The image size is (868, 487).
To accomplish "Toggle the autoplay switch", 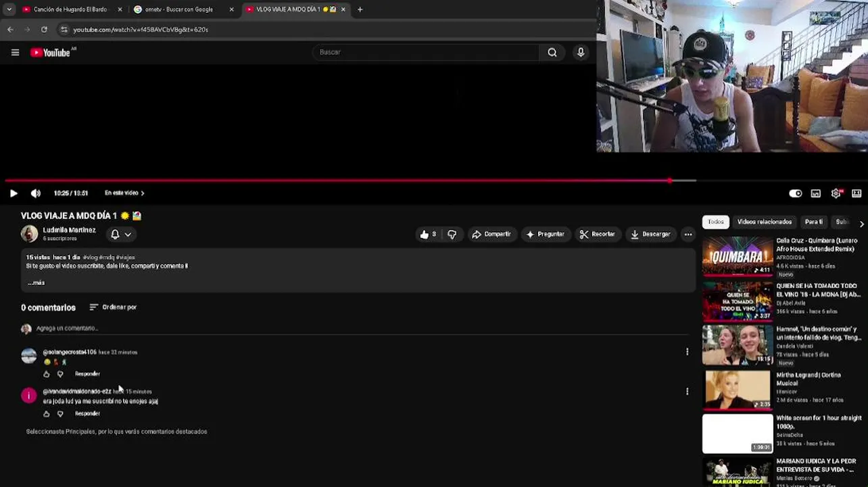I will [x=796, y=193].
